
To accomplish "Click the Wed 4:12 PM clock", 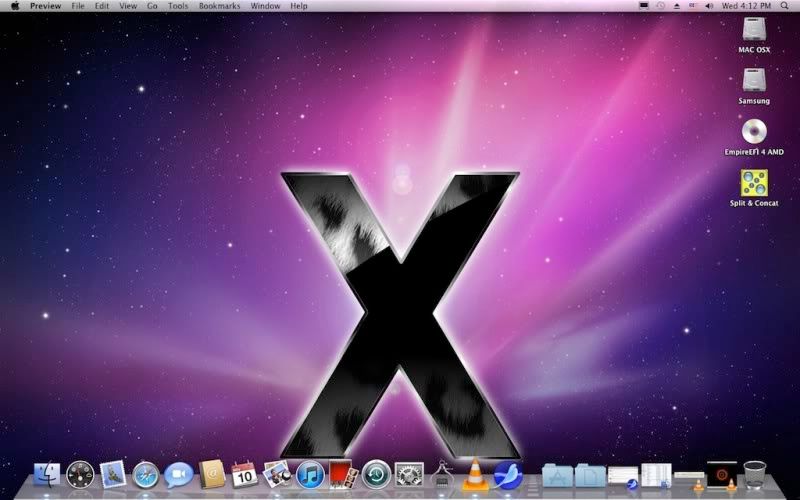I will 746,6.
